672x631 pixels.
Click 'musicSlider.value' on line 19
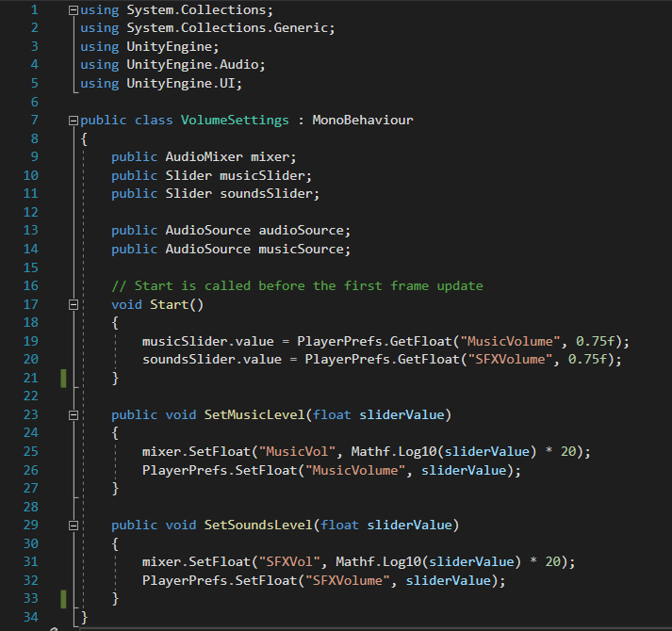208,342
